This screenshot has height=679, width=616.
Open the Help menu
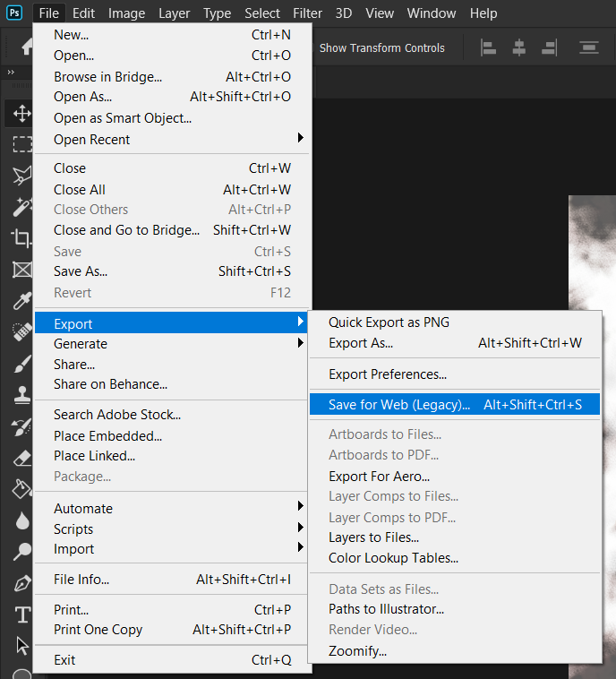pyautogui.click(x=483, y=13)
